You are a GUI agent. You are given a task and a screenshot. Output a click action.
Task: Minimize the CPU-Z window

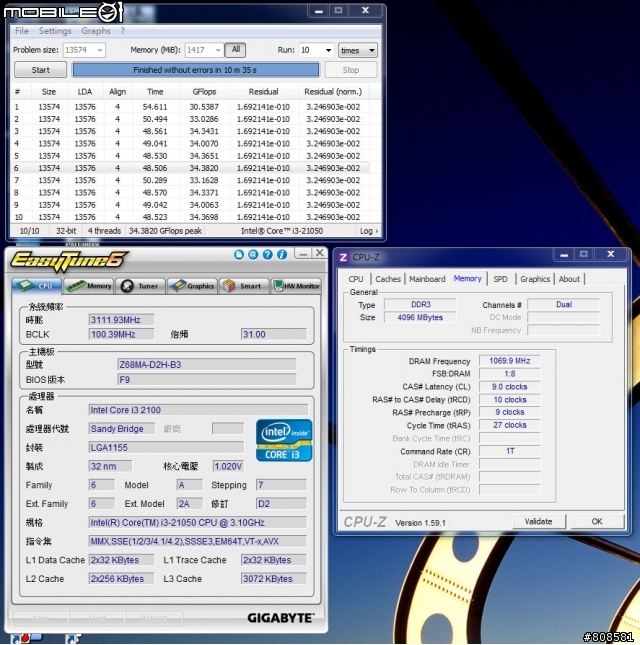[x=564, y=255]
